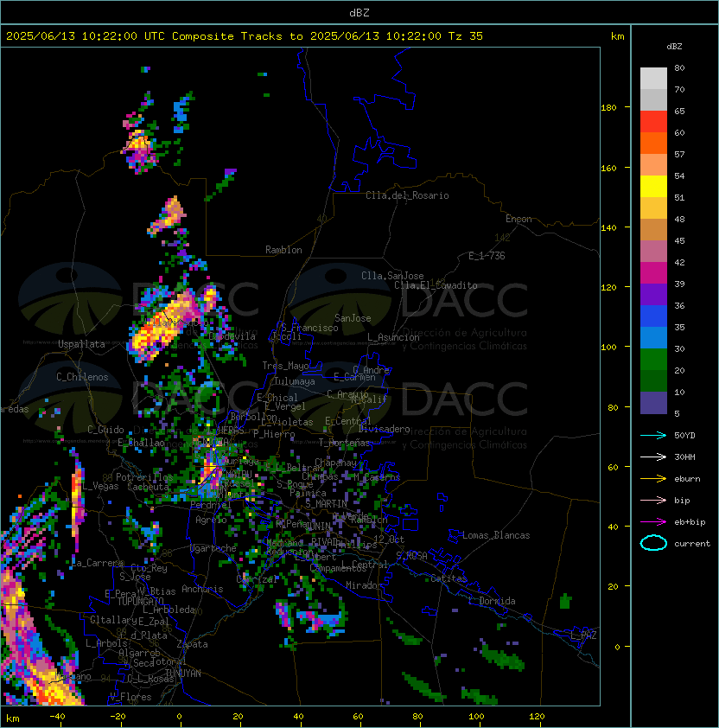The image size is (719, 728).
Task: Click the '-40' km tick on bottom axis
Action: [x=57, y=717]
